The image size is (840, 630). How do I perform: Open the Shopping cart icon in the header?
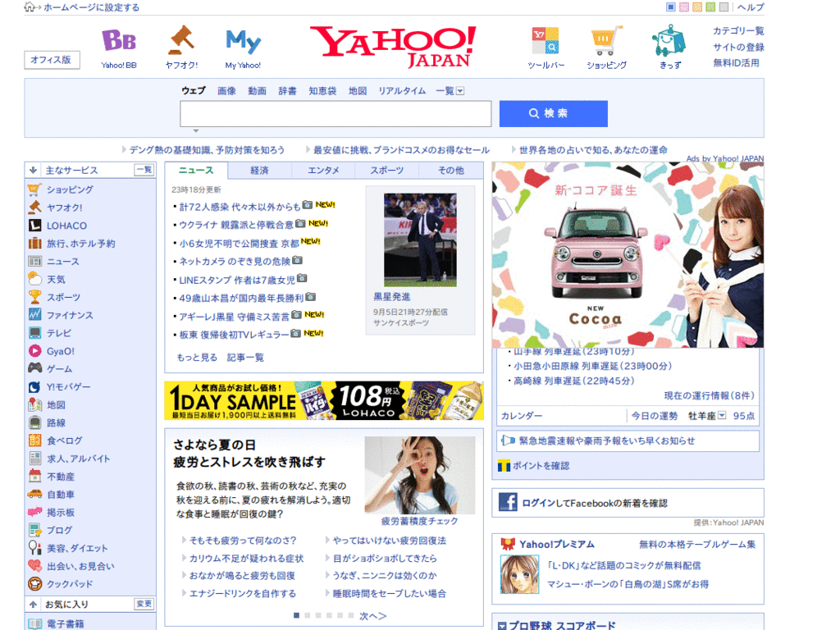click(x=606, y=41)
